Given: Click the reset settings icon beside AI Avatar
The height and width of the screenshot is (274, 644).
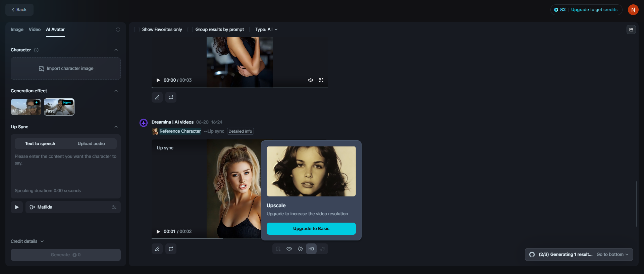Looking at the screenshot, I should 118,30.
